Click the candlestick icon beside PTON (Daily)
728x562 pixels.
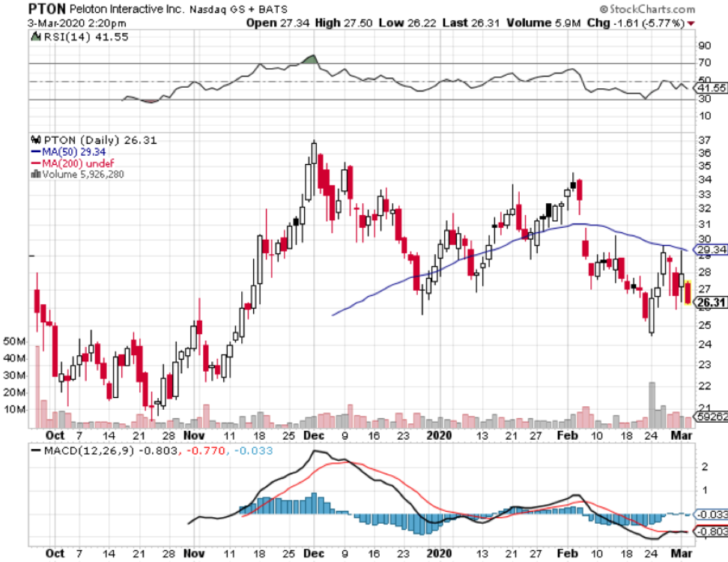click(x=36, y=139)
